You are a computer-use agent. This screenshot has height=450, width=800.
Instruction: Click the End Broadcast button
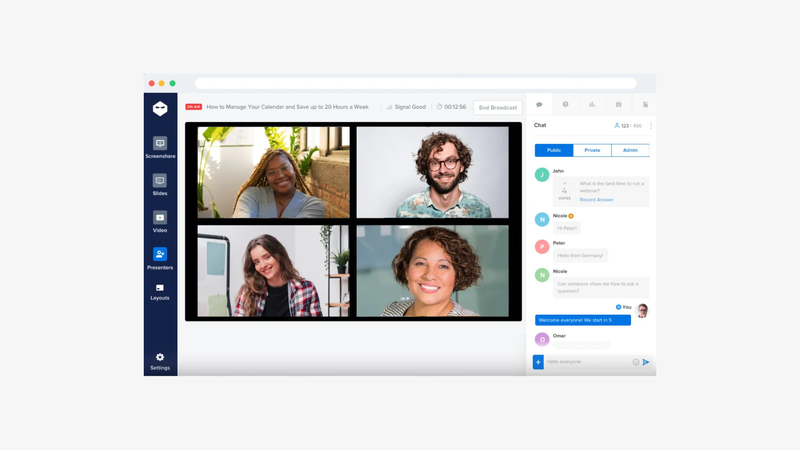(498, 108)
